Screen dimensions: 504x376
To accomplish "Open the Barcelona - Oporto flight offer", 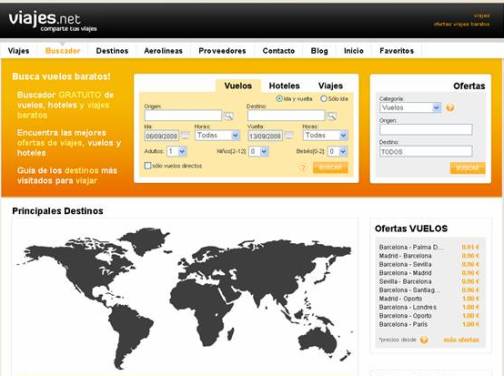I will (405, 316).
